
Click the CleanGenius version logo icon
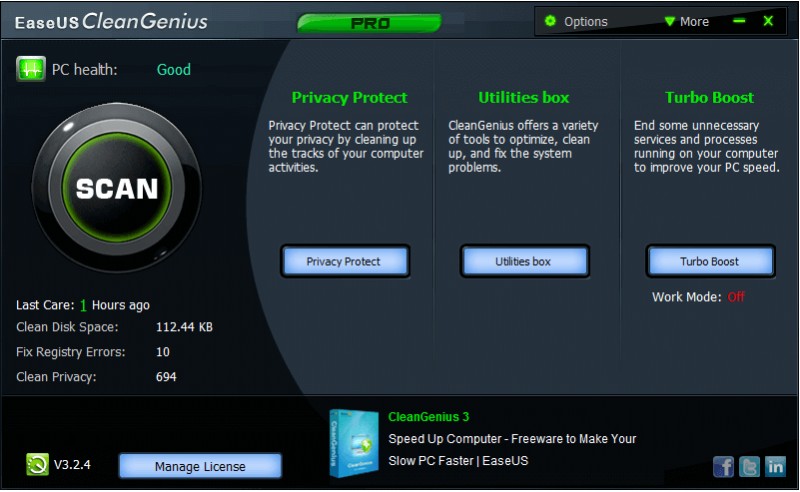(37, 464)
